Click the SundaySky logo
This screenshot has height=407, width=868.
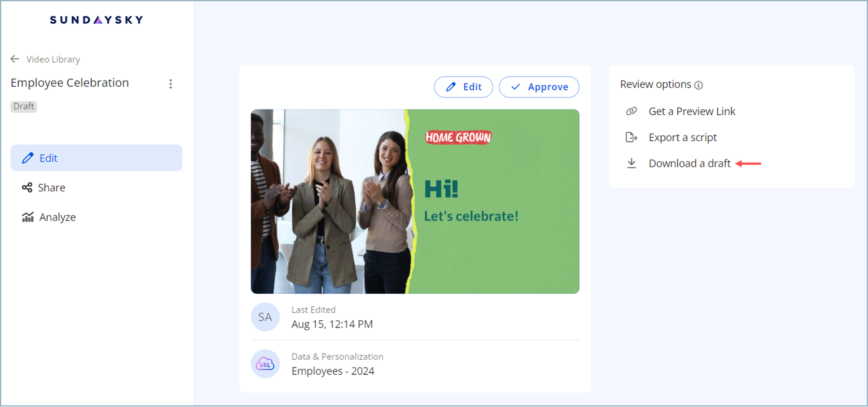pyautogui.click(x=97, y=20)
